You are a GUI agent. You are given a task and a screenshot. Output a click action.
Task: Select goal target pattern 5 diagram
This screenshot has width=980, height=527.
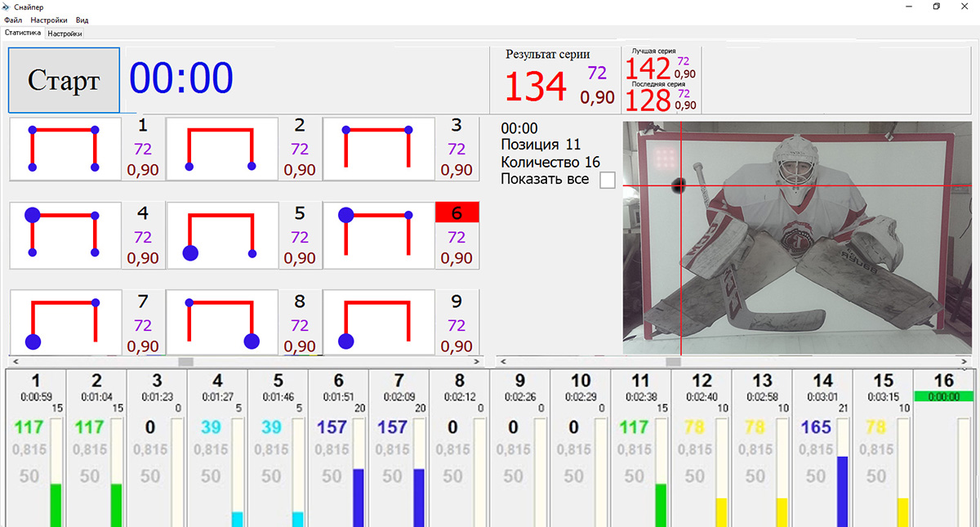(222, 237)
